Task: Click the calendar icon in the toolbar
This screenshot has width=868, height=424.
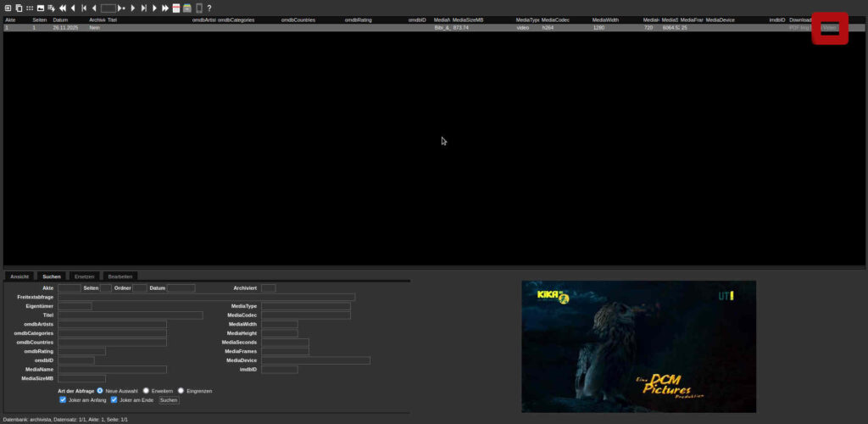Action: tap(176, 8)
